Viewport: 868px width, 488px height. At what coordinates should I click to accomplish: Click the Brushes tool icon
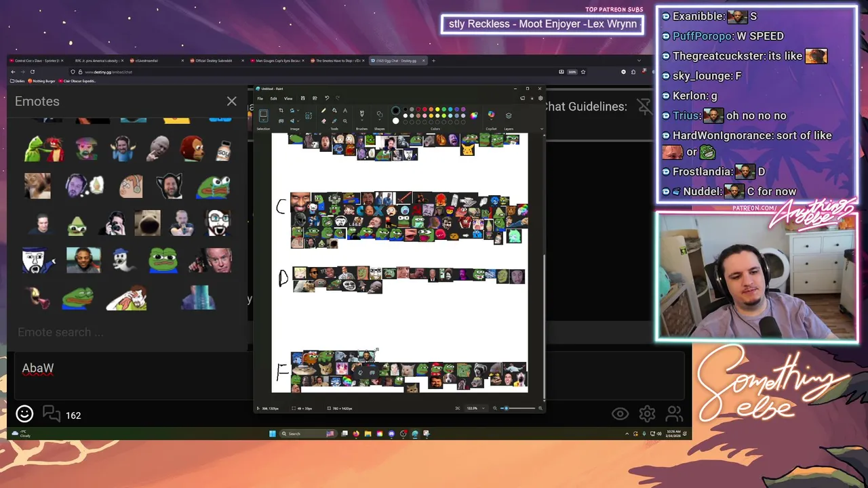(361, 113)
